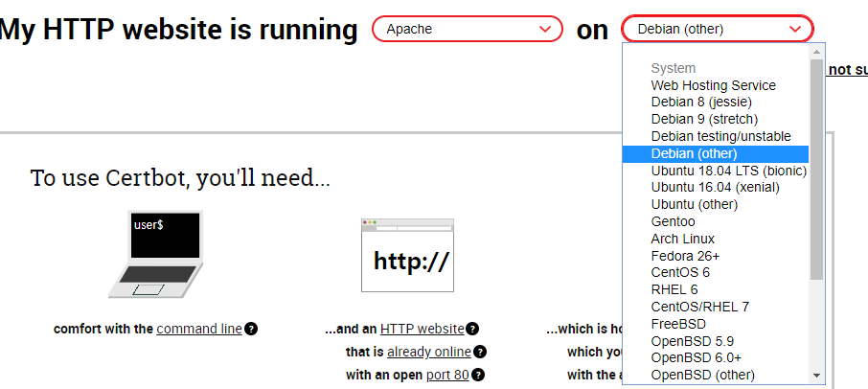This screenshot has height=389, width=868.
Task: Choose Fedora 26+ option
Action: pos(716,256)
